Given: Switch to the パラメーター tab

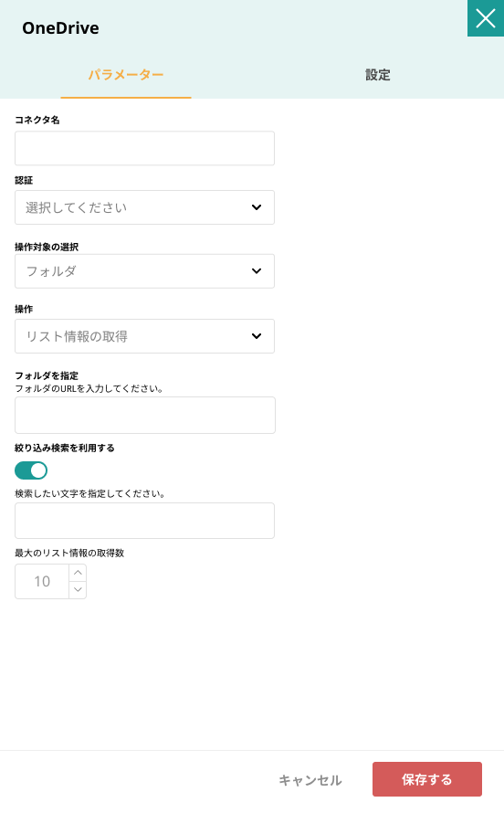Looking at the screenshot, I should tap(126, 75).
